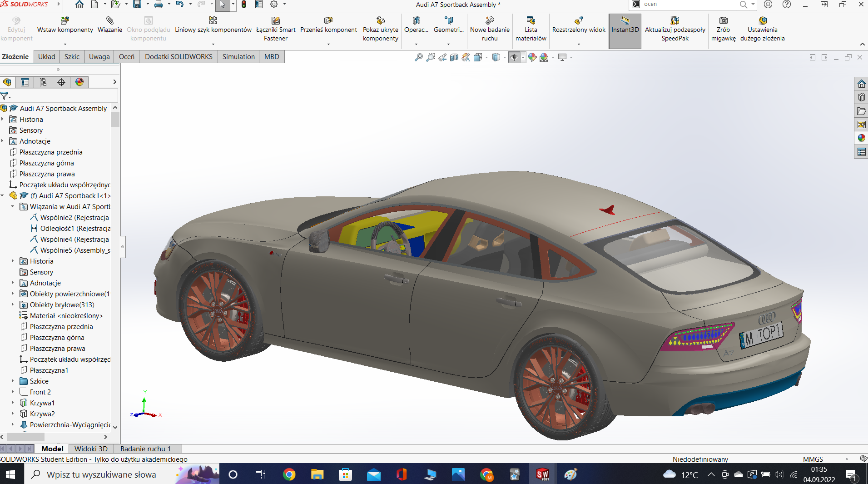868x484 pixels.
Task: Expand the Obiekty bryłowe(313) folder
Action: [13, 305]
